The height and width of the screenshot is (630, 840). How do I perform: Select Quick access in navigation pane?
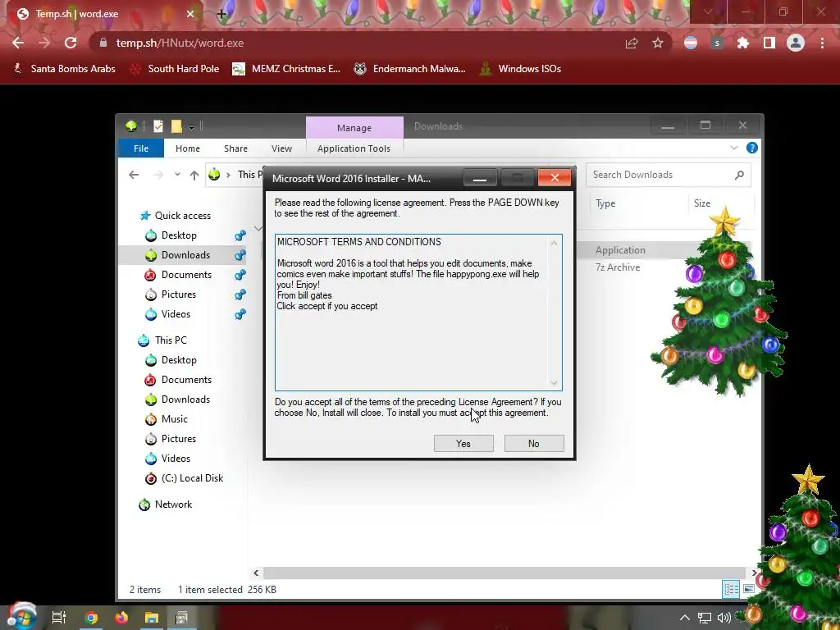[182, 216]
